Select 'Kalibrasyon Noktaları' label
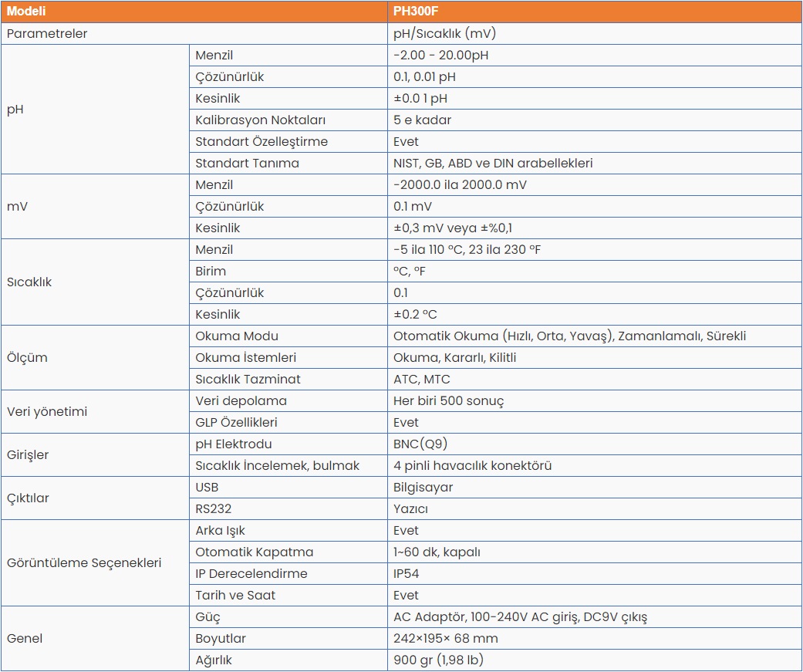803x672 pixels. click(x=260, y=120)
